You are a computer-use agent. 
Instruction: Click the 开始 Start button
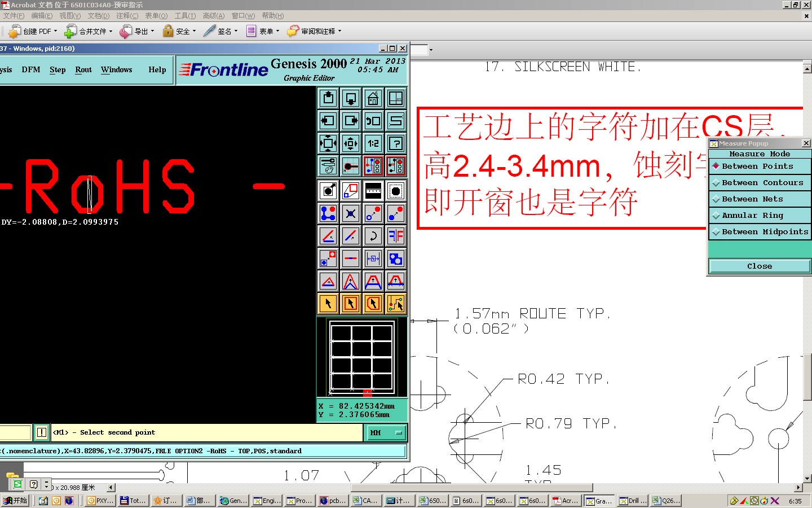click(x=15, y=501)
